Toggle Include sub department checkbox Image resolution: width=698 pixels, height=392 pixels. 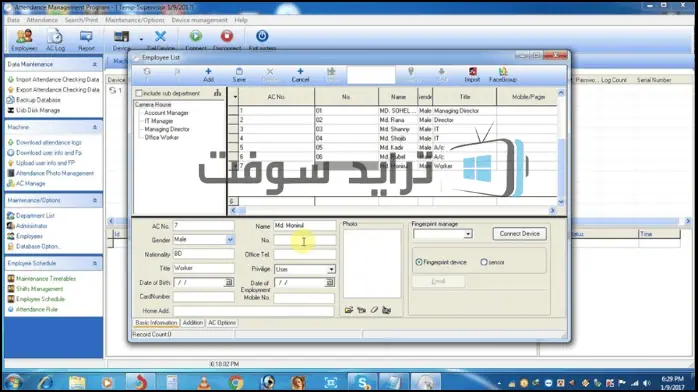pyautogui.click(x=139, y=93)
